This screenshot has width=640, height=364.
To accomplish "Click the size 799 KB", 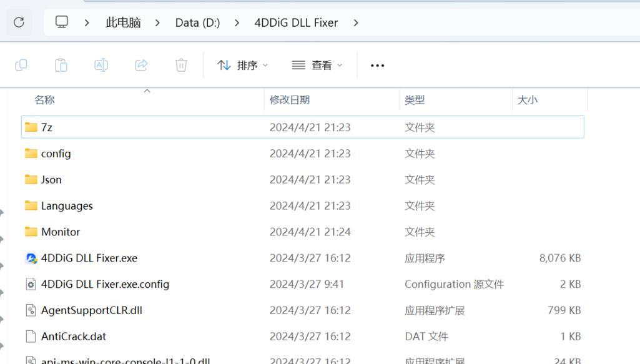I will [x=564, y=310].
